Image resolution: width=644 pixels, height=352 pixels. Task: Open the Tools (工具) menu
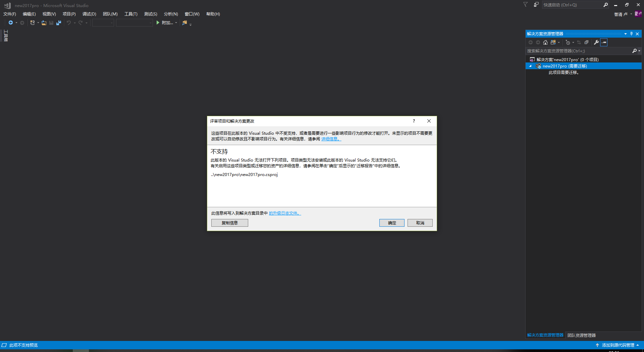(x=131, y=14)
